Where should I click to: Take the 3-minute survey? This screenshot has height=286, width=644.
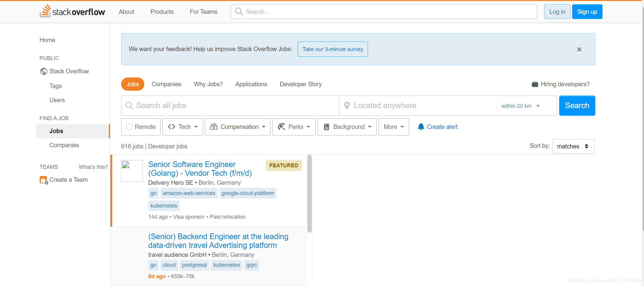333,49
